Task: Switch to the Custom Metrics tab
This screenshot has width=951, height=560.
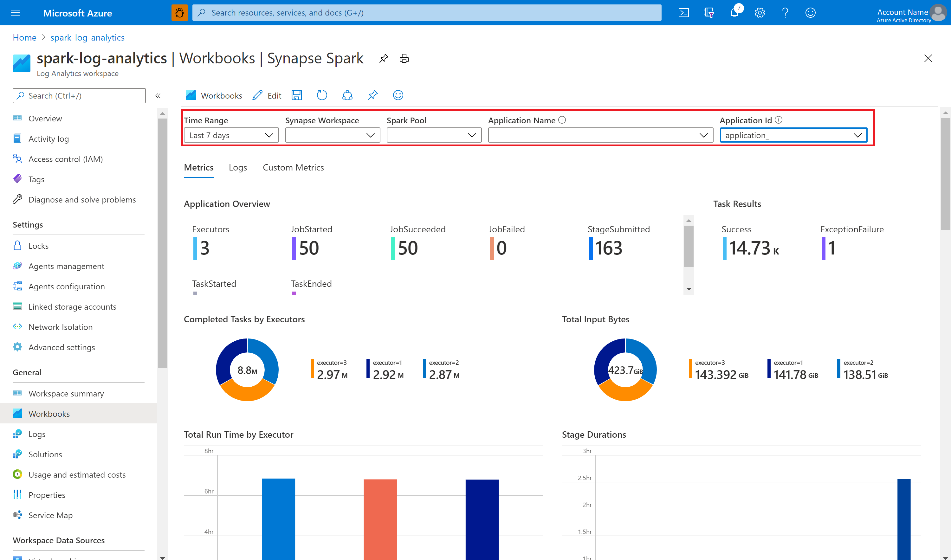Action: point(293,168)
